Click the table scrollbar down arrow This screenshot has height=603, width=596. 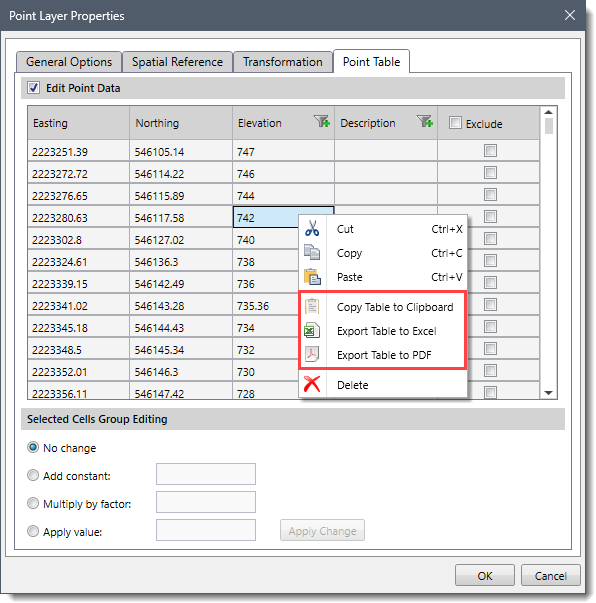pos(549,393)
